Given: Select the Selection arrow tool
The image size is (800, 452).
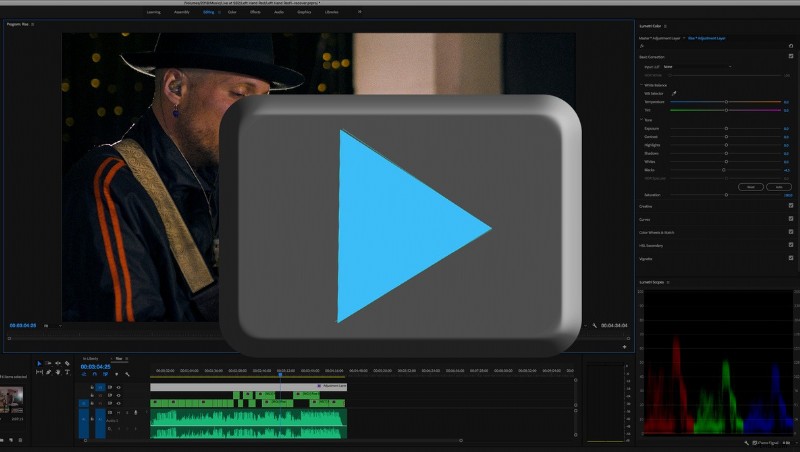Looking at the screenshot, I should coord(39,363).
